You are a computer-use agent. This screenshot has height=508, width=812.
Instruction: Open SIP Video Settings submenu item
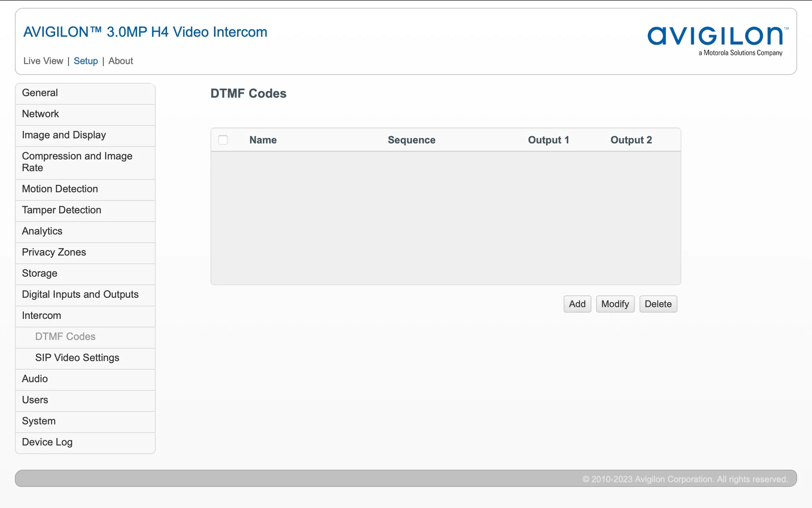point(85,358)
